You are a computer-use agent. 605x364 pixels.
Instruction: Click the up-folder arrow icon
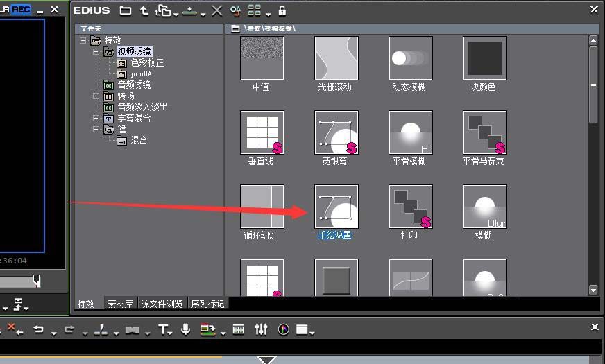click(144, 10)
